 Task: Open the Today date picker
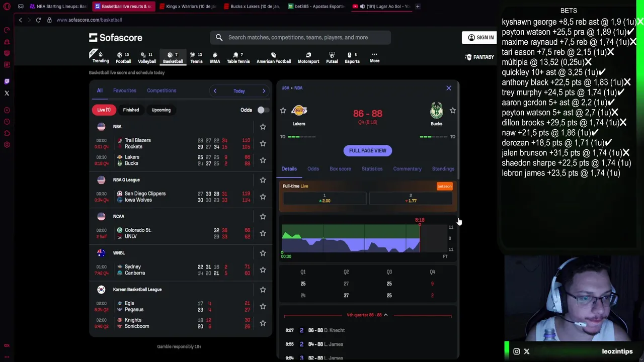pyautogui.click(x=239, y=91)
